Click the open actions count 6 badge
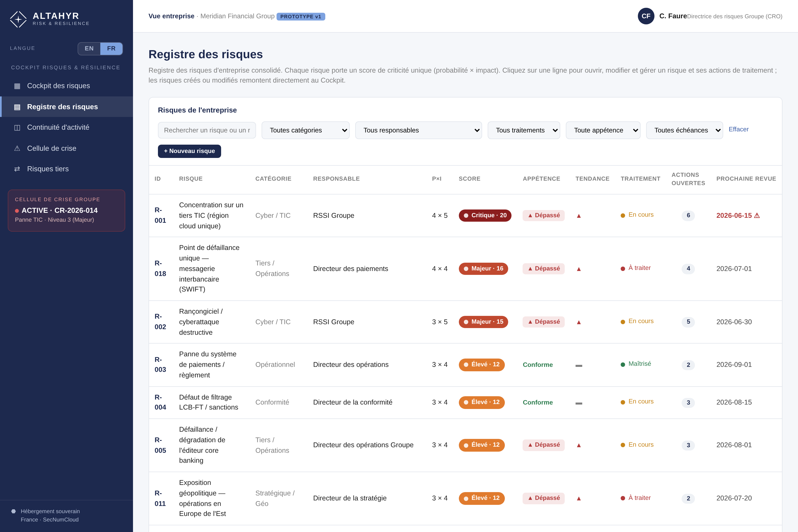The width and height of the screenshot is (798, 532). (688, 216)
